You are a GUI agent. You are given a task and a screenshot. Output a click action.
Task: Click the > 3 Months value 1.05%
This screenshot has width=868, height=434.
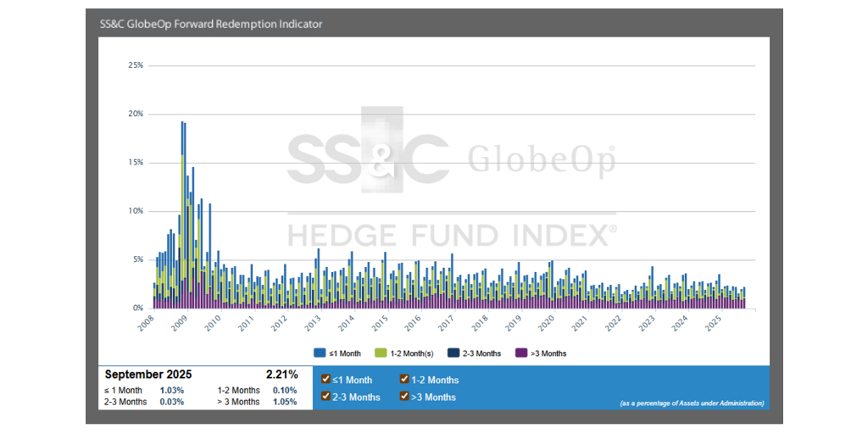coord(285,402)
